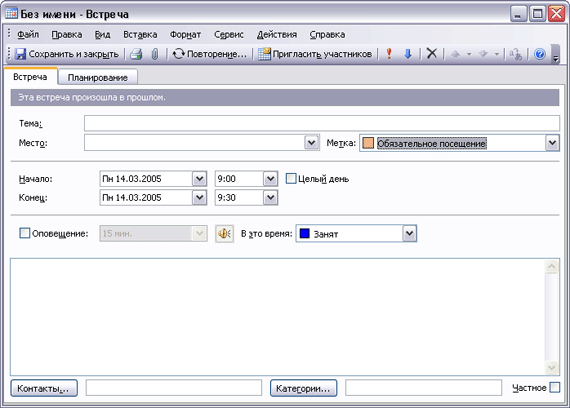
Task: Open the Действия menu
Action: click(277, 35)
